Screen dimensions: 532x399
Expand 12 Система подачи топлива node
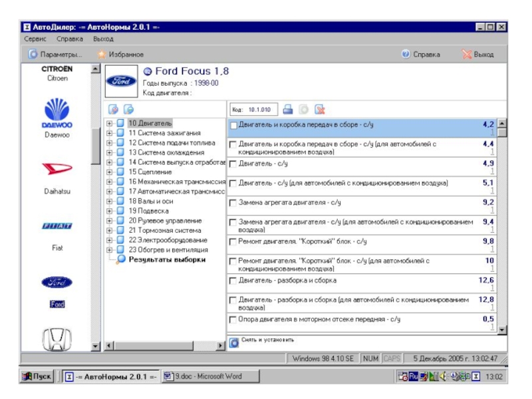(109, 143)
